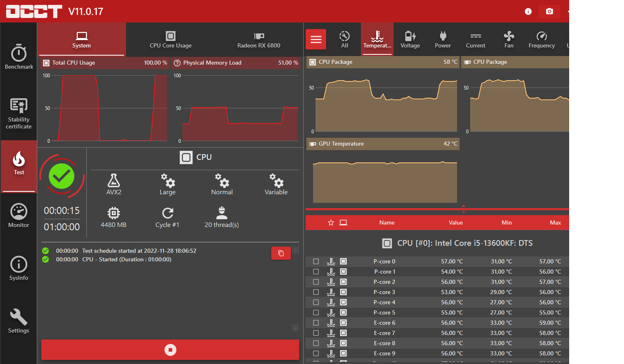Copy the test log to clipboard
Viewport: 624px width, 364px height.
pyautogui.click(x=281, y=253)
